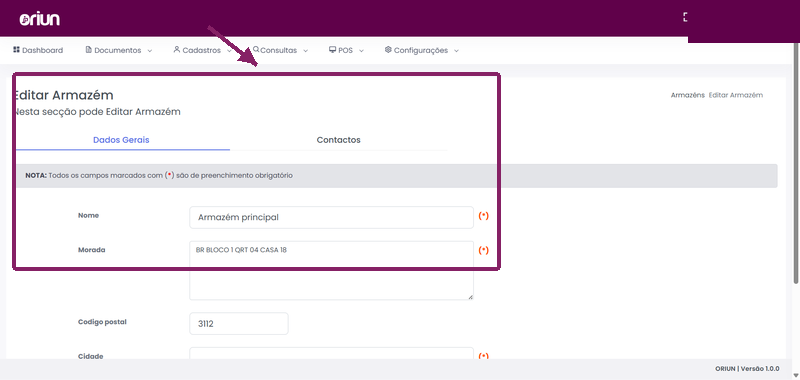Expand the POS menu chevron

pyautogui.click(x=361, y=51)
